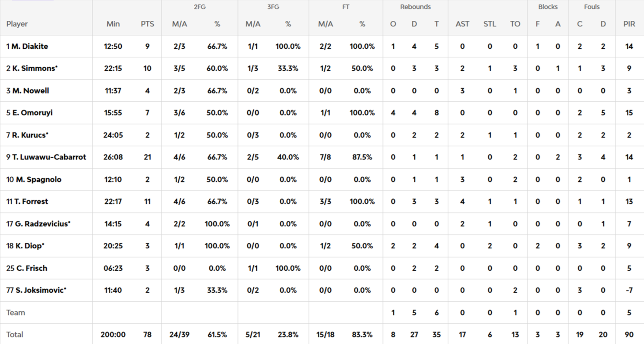Open G. Radzevicius player page
The image size is (644, 344).
[x=43, y=224]
